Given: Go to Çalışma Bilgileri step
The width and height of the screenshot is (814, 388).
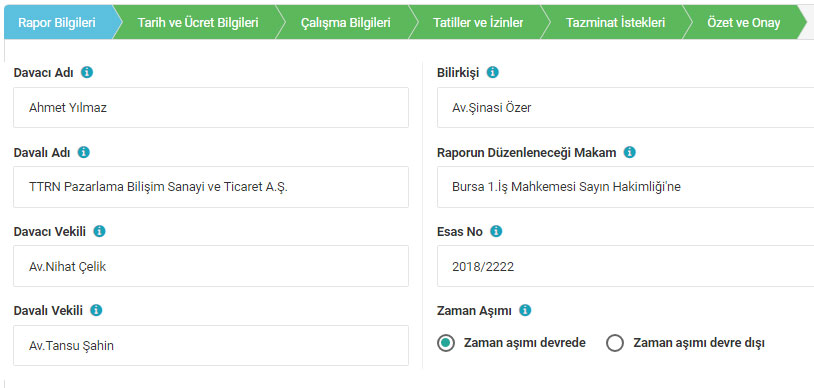Looking at the screenshot, I should [346, 23].
